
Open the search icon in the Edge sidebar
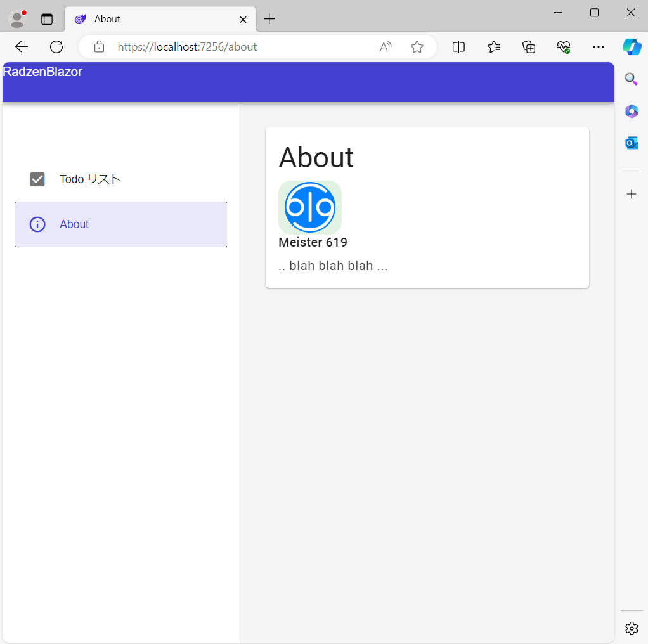632,79
